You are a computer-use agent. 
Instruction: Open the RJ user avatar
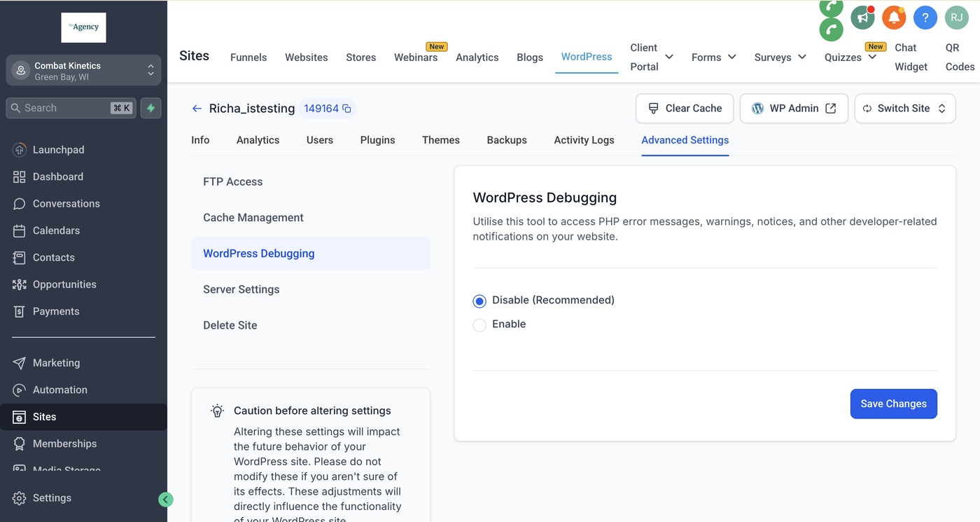coord(956,18)
